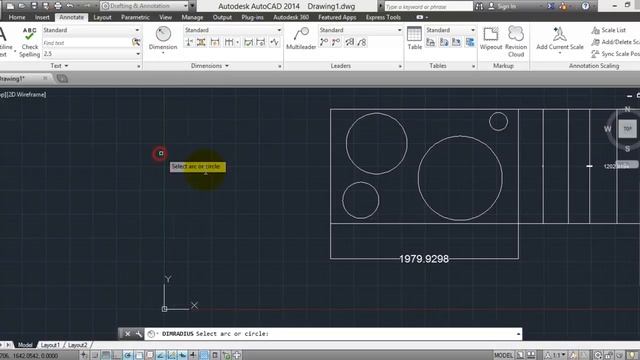This screenshot has width=640, height=360.
Task: Click the Find text input field
Action: click(x=87, y=42)
